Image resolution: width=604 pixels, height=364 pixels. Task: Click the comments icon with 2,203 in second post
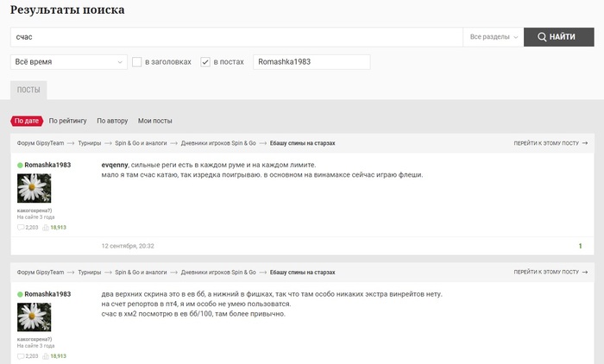point(21,356)
